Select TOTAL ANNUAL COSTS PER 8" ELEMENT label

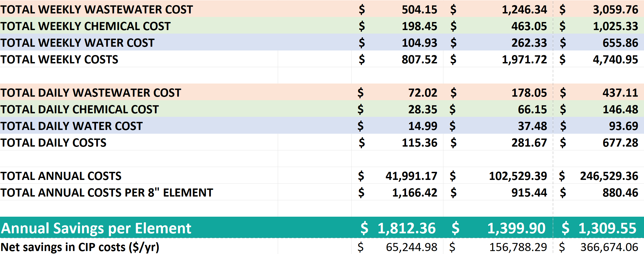[107, 193]
